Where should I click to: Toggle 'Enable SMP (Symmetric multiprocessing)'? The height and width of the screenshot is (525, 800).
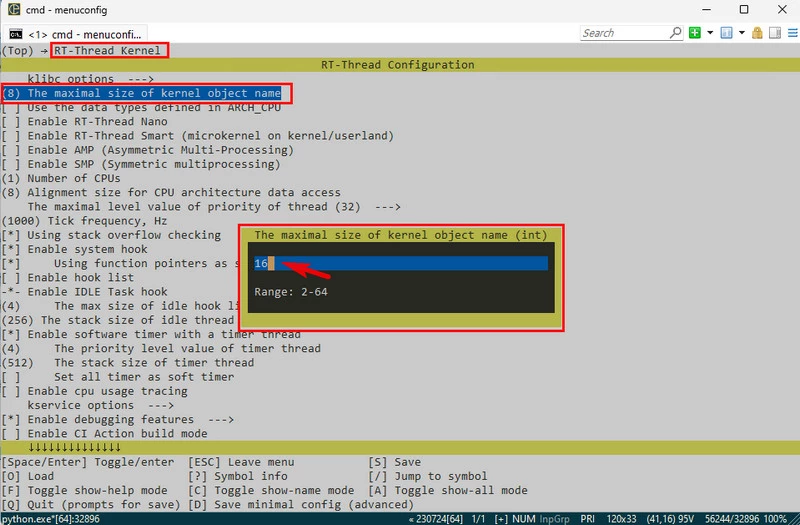(141, 164)
